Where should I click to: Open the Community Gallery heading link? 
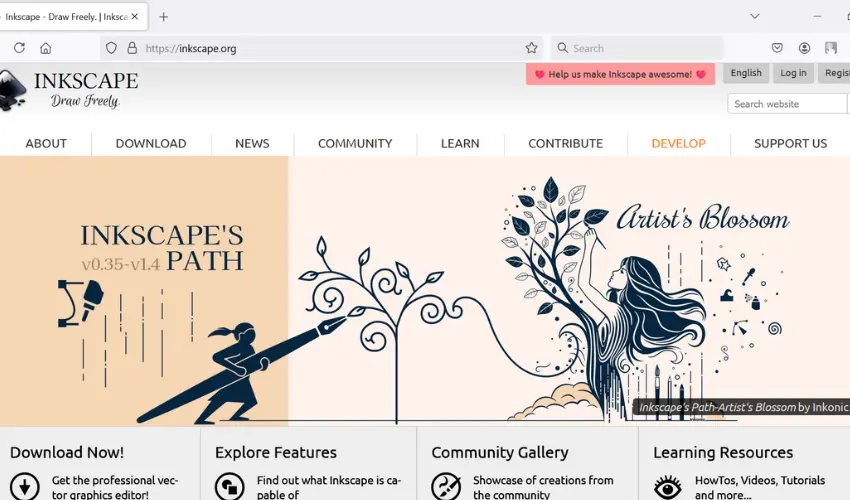point(500,452)
